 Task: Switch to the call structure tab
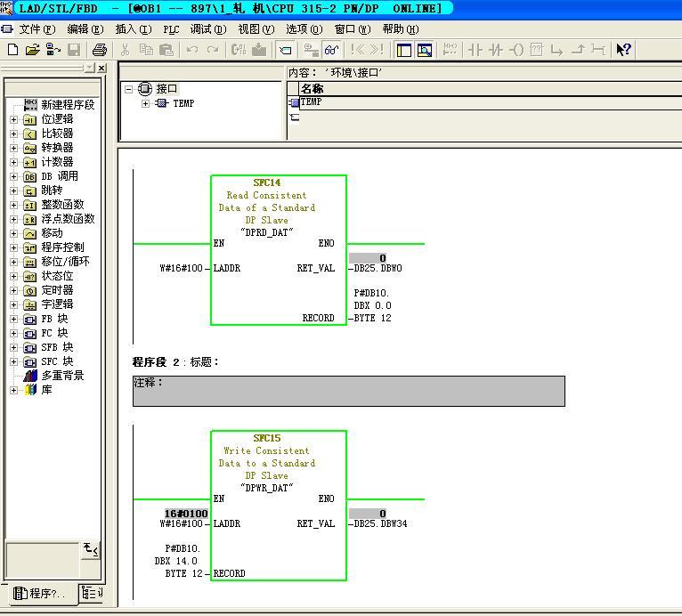pos(92,593)
